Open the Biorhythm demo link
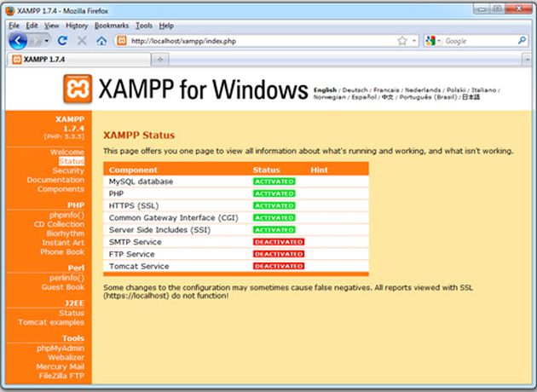Screen dimensions: 537x392 coord(66,233)
